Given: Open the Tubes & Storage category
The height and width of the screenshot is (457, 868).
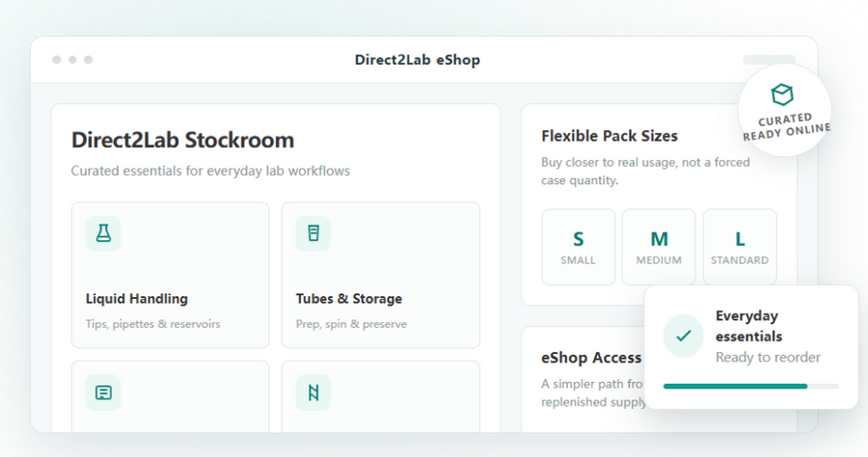Looking at the screenshot, I should click(x=381, y=275).
